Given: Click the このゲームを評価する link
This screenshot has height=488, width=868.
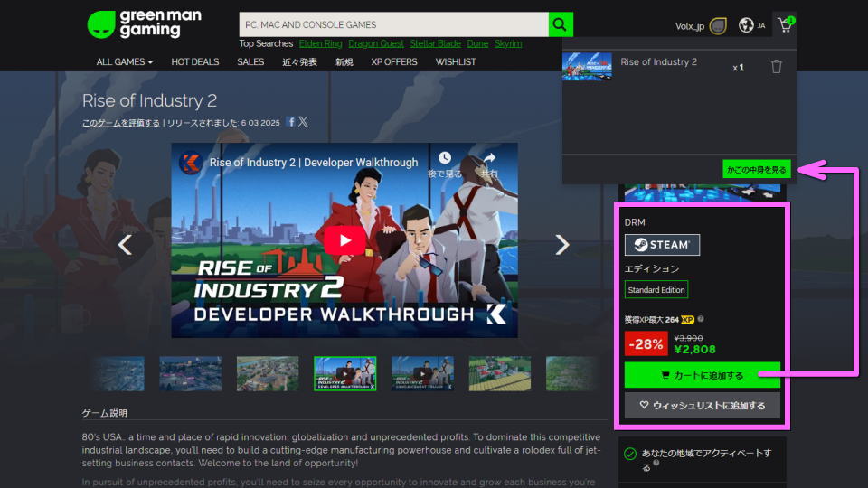Looking at the screenshot, I should point(120,123).
